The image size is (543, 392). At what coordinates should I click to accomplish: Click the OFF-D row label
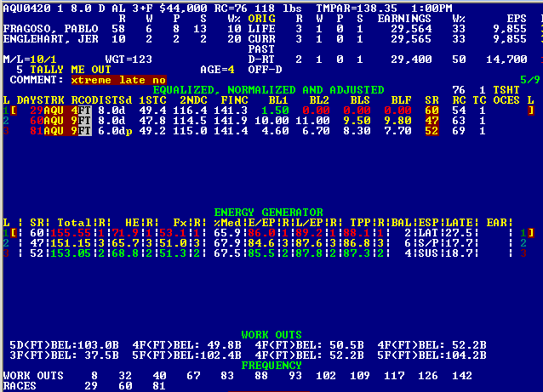[265, 70]
